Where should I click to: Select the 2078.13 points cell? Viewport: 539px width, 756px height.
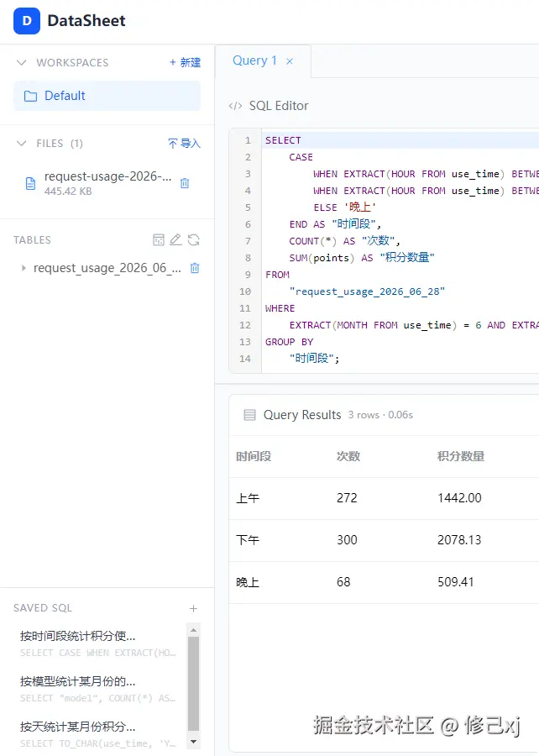[459, 540]
